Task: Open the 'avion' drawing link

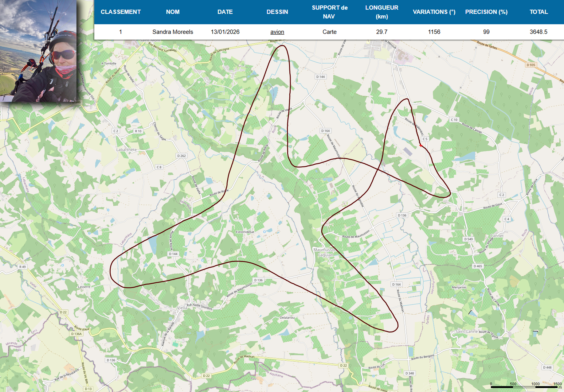Action: (x=277, y=32)
